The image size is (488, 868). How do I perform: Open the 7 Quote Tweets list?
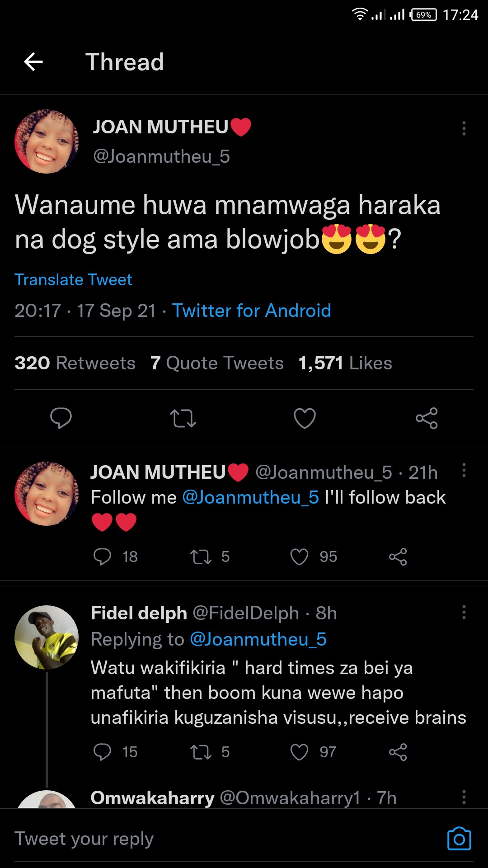click(x=217, y=363)
